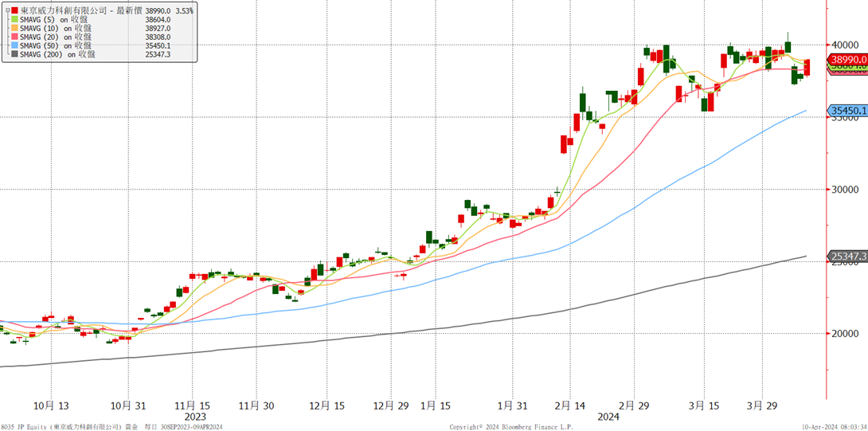Click 3月 29 date axis label

(x=762, y=406)
